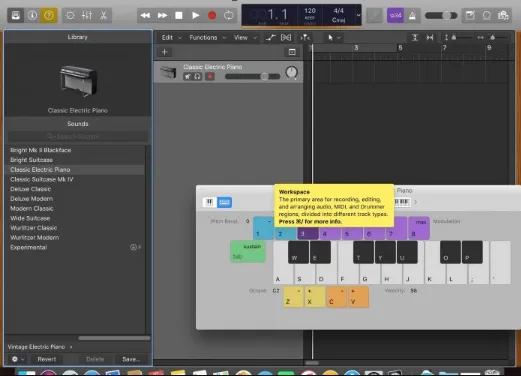Select Deluxe Modern sound preset
The image size is (521, 376).
[32, 199]
